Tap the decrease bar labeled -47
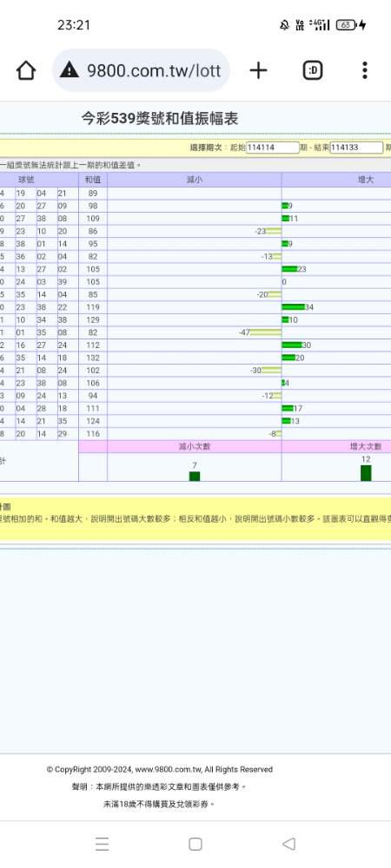 266,332
